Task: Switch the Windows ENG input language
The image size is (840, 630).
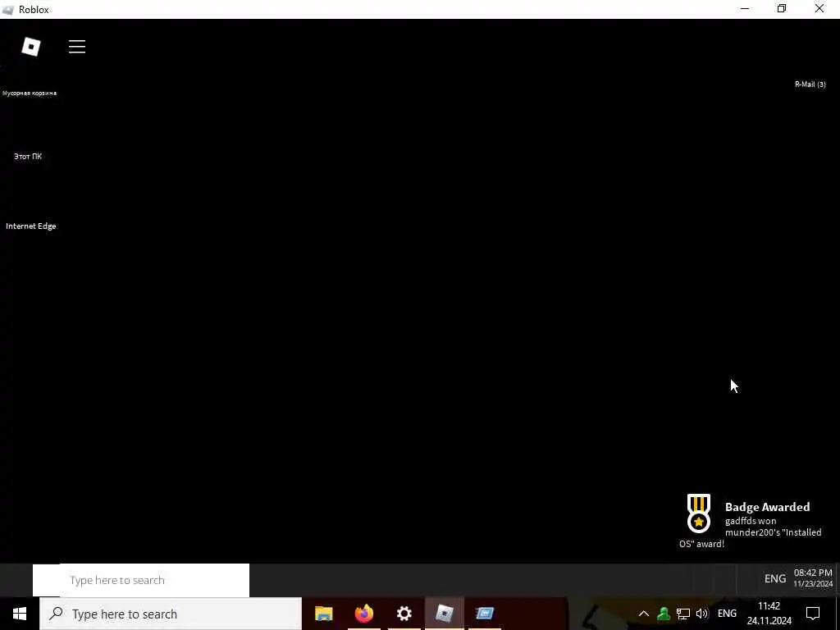Action: 727,614
